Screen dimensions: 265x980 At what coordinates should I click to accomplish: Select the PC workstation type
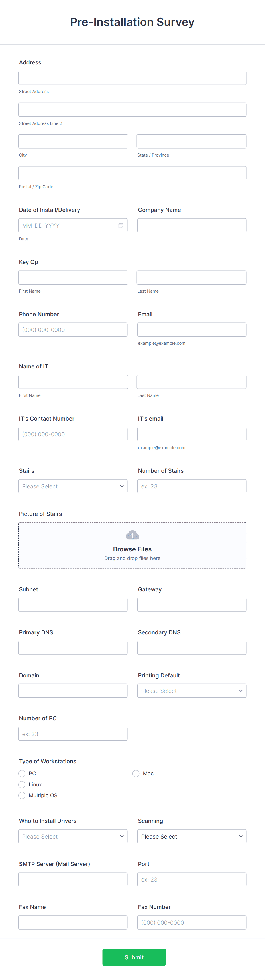[22, 774]
